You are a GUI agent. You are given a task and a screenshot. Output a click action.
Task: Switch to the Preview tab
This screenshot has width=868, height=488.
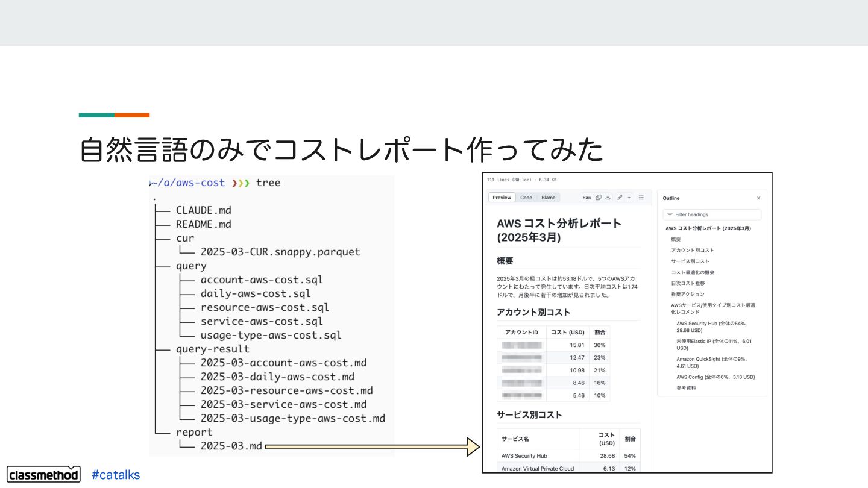[502, 198]
